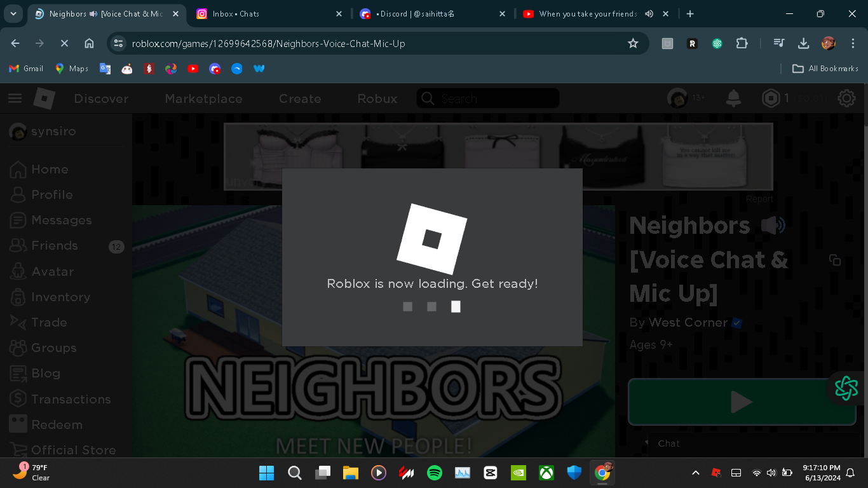This screenshot has height=488, width=868.
Task: Open Messages in the Roblox sidebar
Action: click(x=51, y=220)
